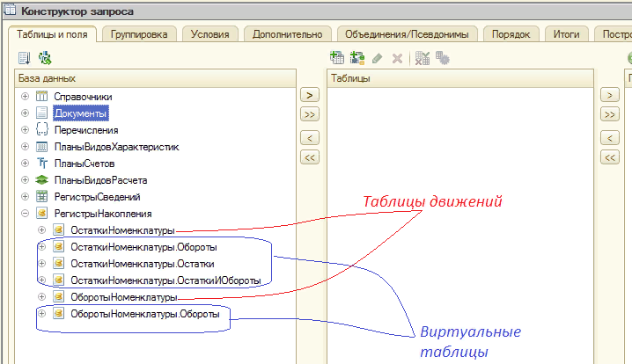Open the Итоги tab
Image resolution: width=632 pixels, height=364 pixels.
click(566, 34)
